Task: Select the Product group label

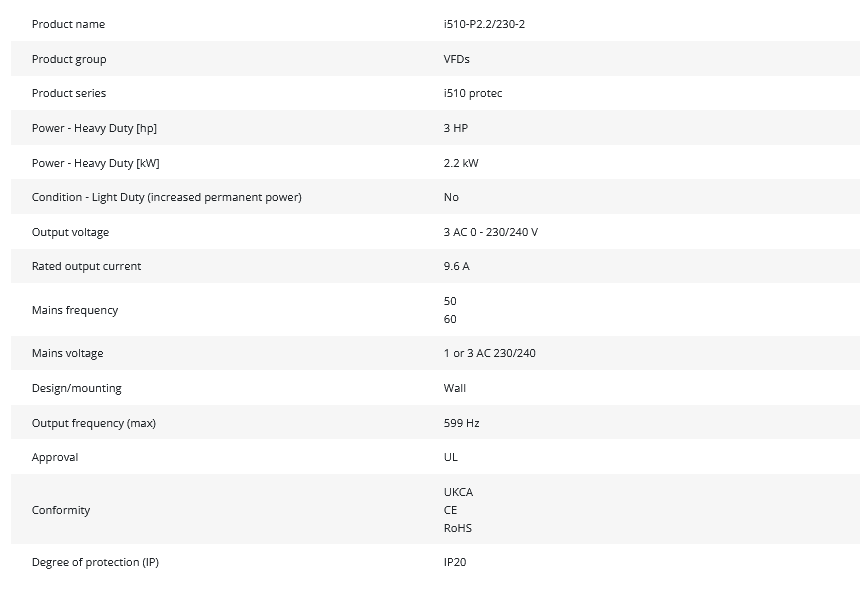Action: 69,59
